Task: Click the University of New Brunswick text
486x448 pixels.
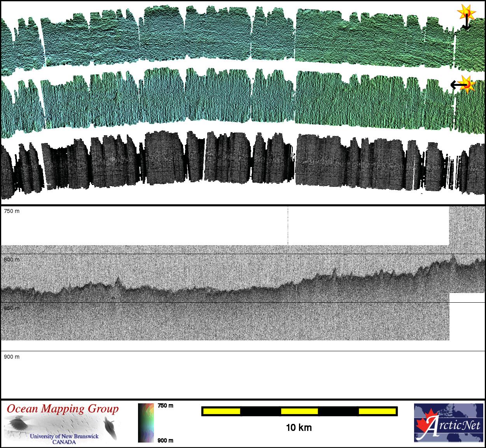Action: (x=64, y=436)
